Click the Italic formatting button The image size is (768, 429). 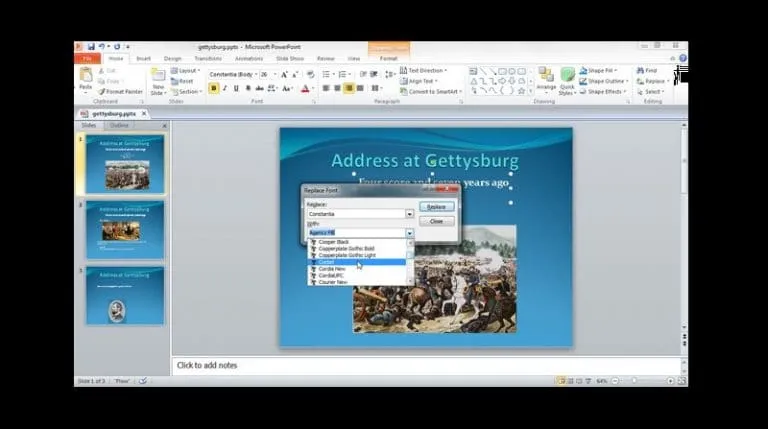[224, 88]
